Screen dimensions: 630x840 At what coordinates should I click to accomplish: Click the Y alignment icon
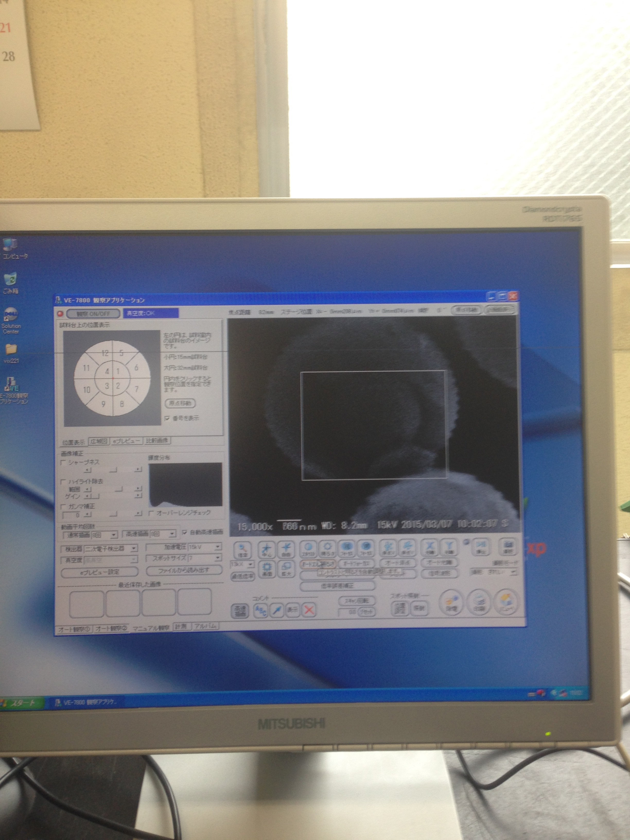pyautogui.click(x=449, y=548)
